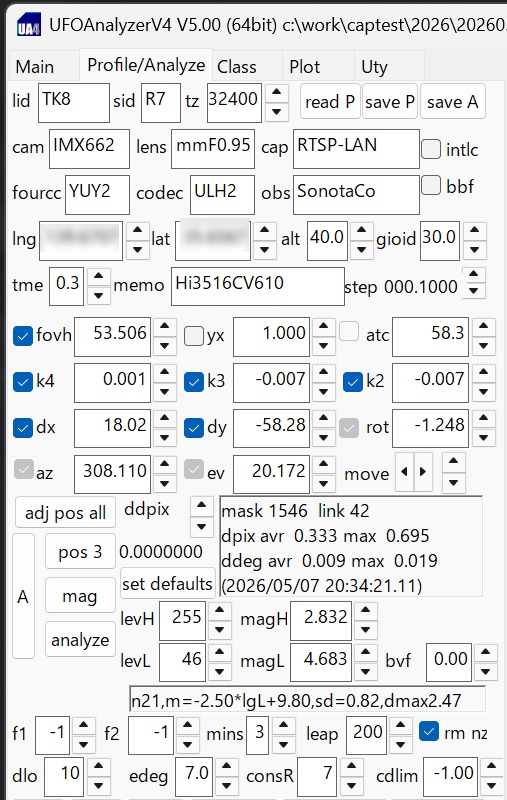Decrease gioid value with down arrow
This screenshot has width=507, height=800.
[x=474, y=249]
